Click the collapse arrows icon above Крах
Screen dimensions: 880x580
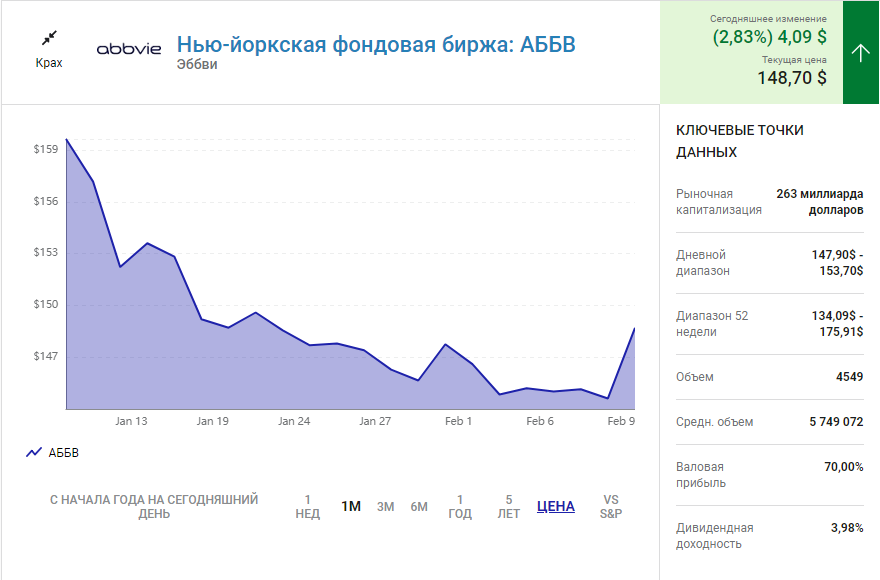tap(49, 38)
